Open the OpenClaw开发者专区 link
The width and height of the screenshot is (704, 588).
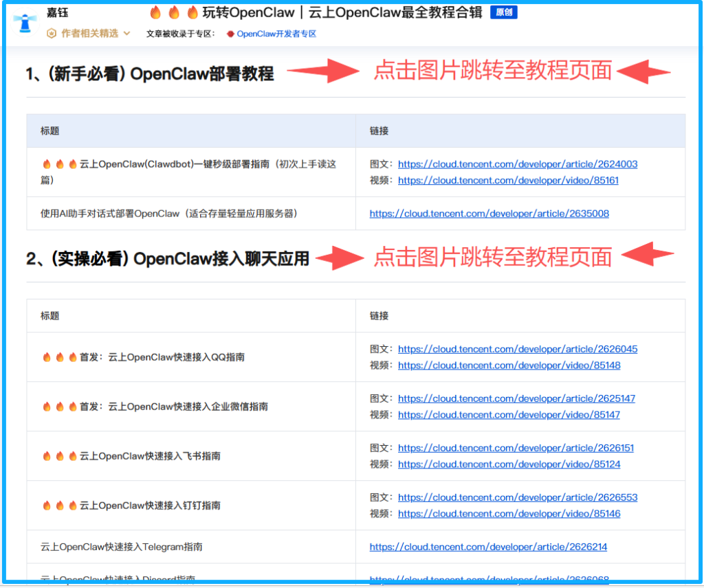tap(276, 34)
